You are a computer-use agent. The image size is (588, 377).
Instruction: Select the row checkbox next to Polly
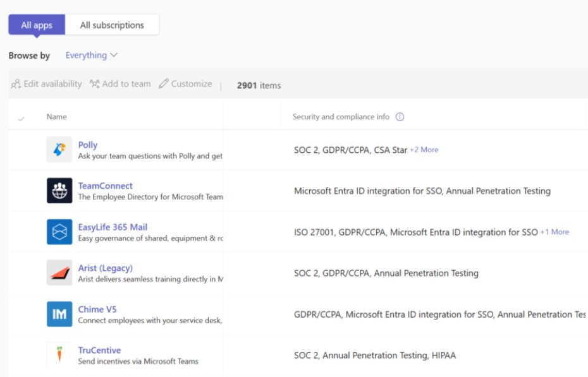point(21,150)
